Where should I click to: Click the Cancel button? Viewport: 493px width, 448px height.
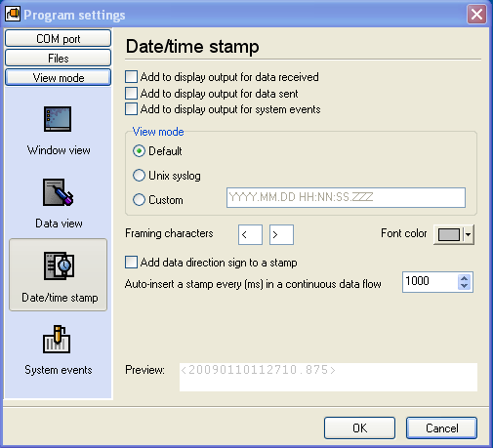click(441, 428)
